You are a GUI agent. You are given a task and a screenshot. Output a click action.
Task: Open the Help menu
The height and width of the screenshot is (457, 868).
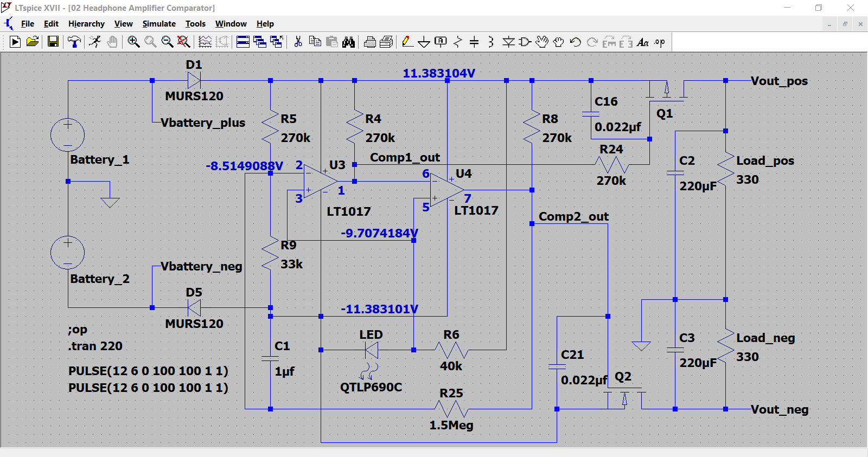coord(265,24)
